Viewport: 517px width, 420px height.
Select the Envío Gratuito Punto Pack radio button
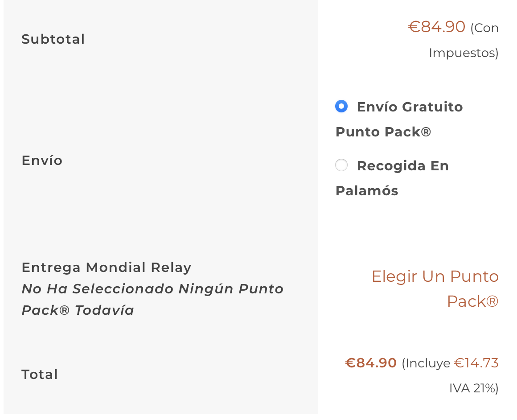tap(341, 106)
